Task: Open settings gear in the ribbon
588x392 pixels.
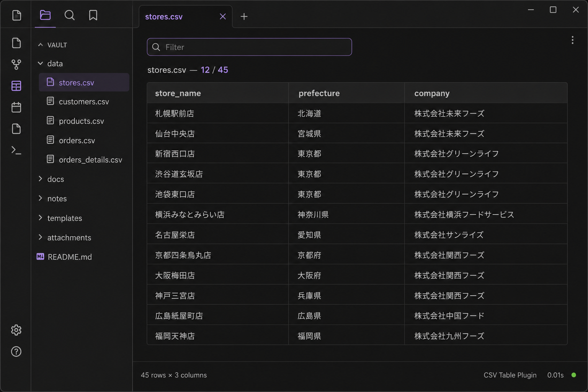Action: click(16, 330)
